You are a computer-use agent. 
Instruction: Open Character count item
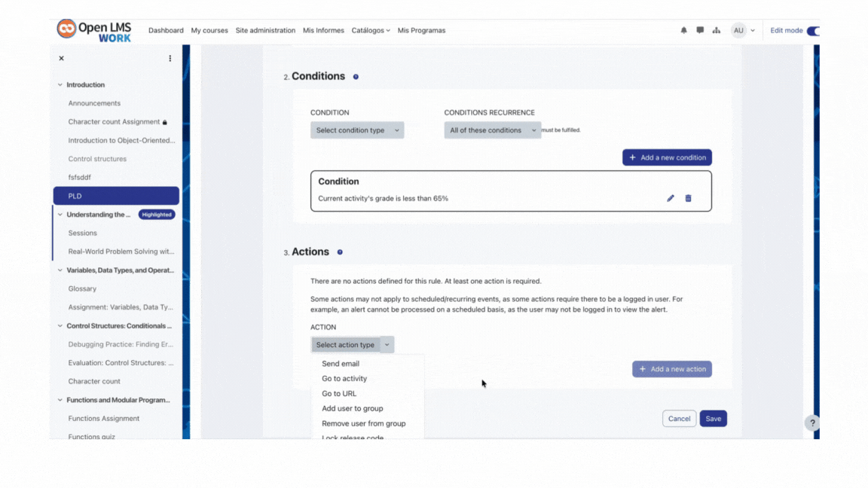(x=94, y=381)
